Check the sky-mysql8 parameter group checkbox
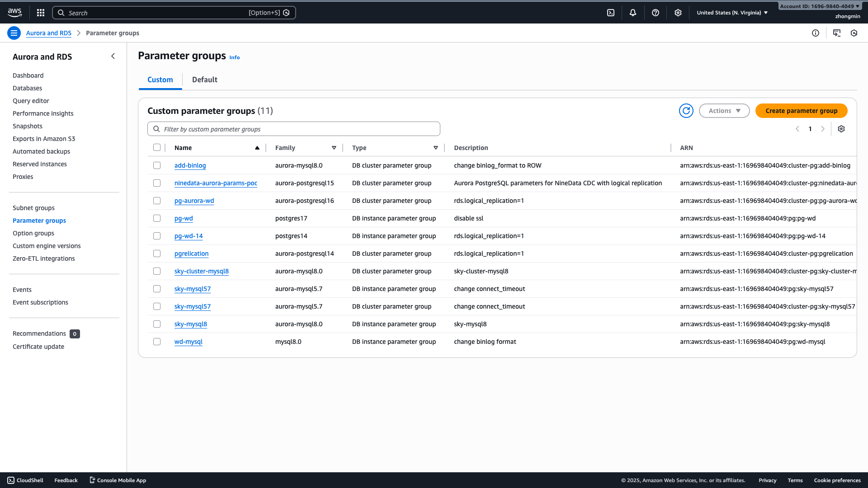Screen dimensions: 868x488 (157, 324)
